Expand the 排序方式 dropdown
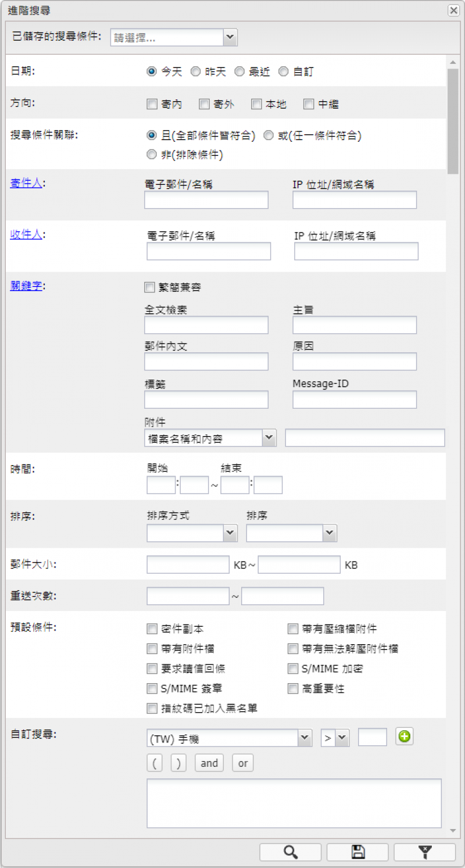Image resolution: width=465 pixels, height=868 pixels. point(230,533)
